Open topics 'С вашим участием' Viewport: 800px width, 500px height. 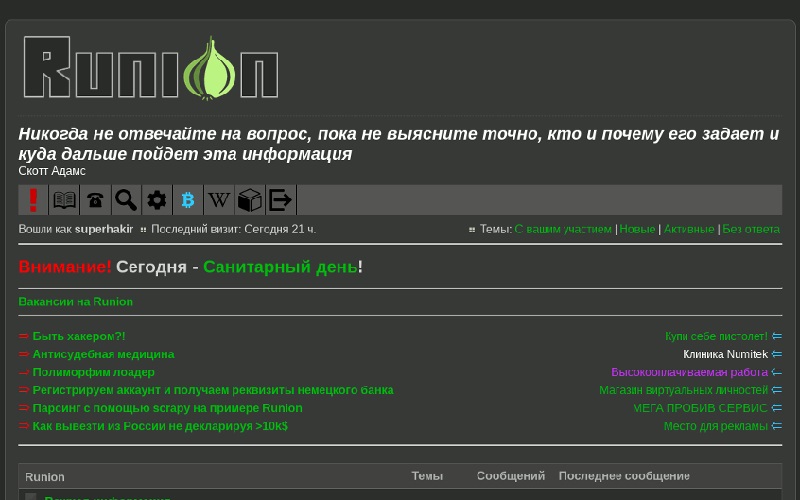(x=563, y=229)
